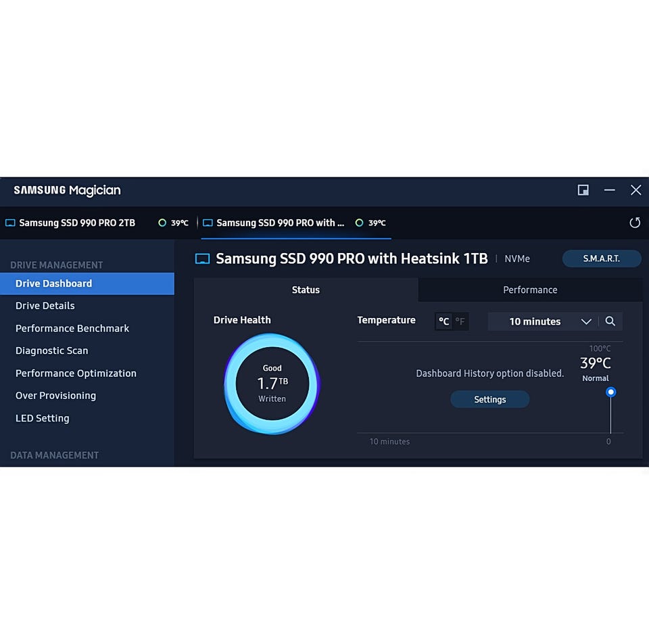Switch temperature unit to Fahrenheit
This screenshot has width=649, height=644.
(460, 321)
